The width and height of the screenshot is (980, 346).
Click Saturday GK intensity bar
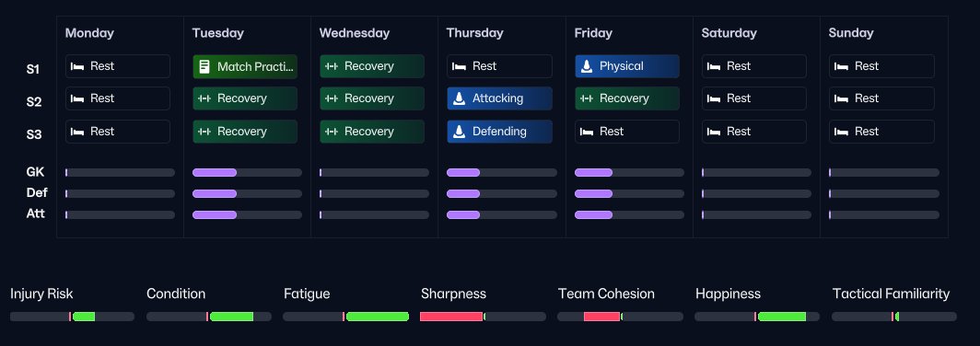tap(757, 172)
